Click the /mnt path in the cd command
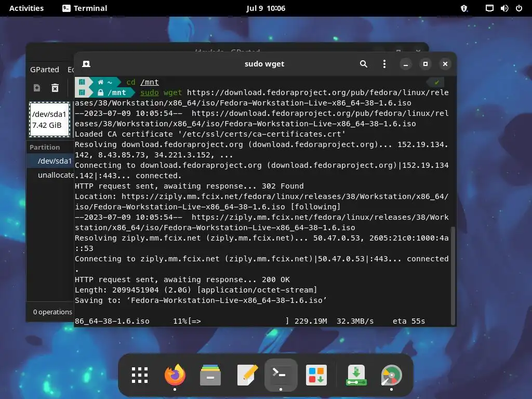 [149, 82]
